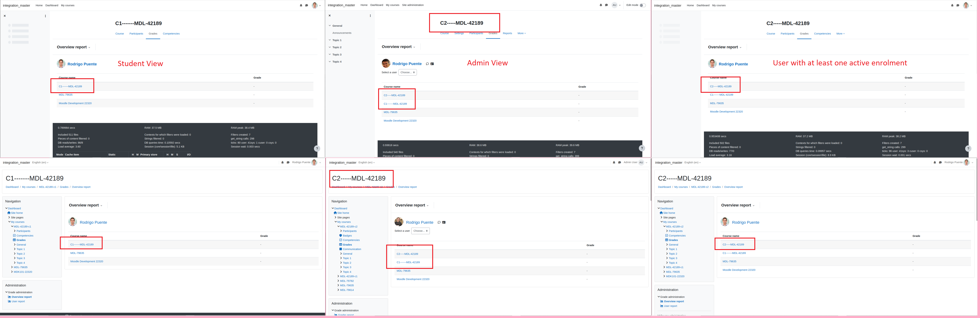Open course index kebab menu in Admin View
Viewport: 980px width, 318px height.
(370, 16)
